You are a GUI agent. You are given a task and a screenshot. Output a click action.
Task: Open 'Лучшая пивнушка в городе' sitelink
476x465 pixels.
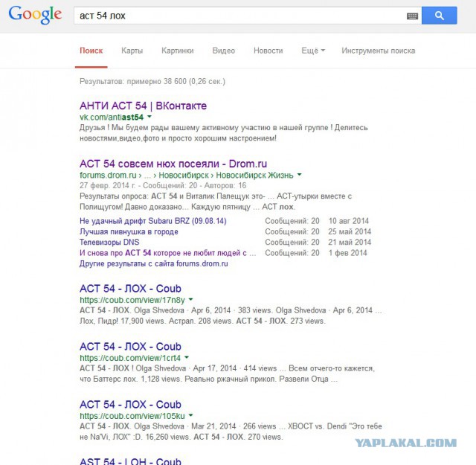point(129,231)
